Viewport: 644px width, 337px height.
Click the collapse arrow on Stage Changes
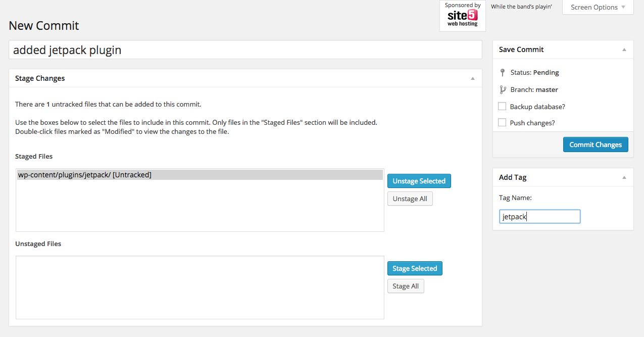point(473,79)
